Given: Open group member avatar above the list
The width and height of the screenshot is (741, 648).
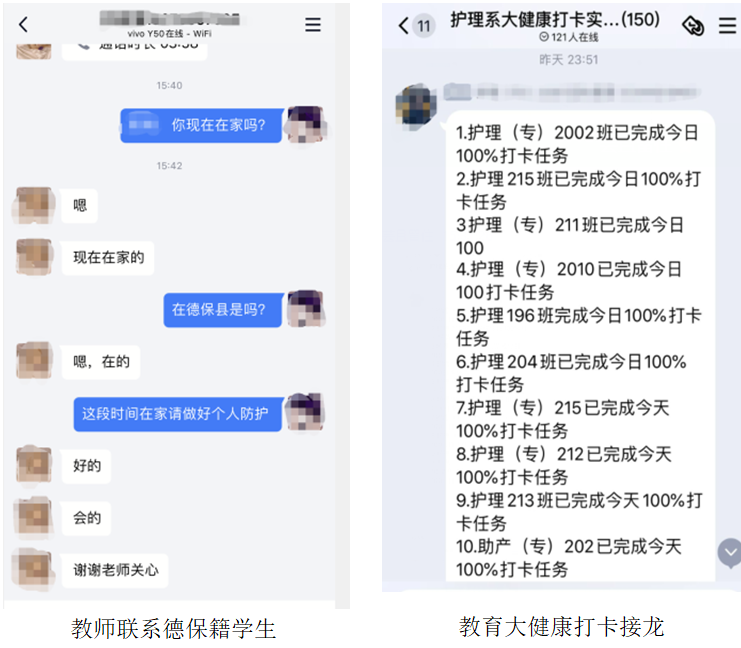Looking at the screenshot, I should (x=416, y=105).
